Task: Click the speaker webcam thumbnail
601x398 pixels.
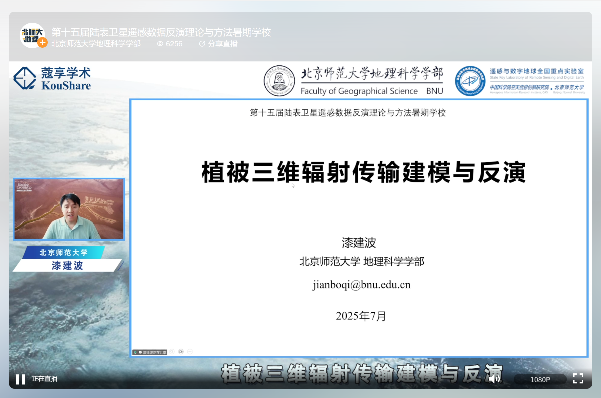Action: pos(69,209)
